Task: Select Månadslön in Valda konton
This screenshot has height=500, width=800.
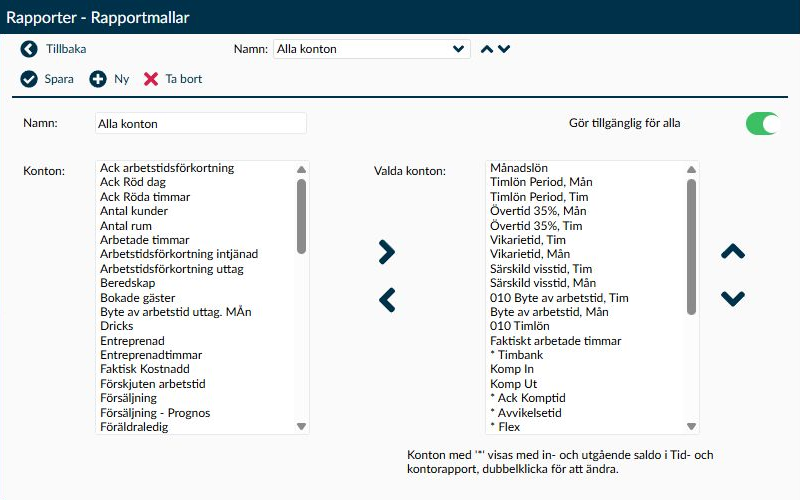Action: tap(518, 168)
